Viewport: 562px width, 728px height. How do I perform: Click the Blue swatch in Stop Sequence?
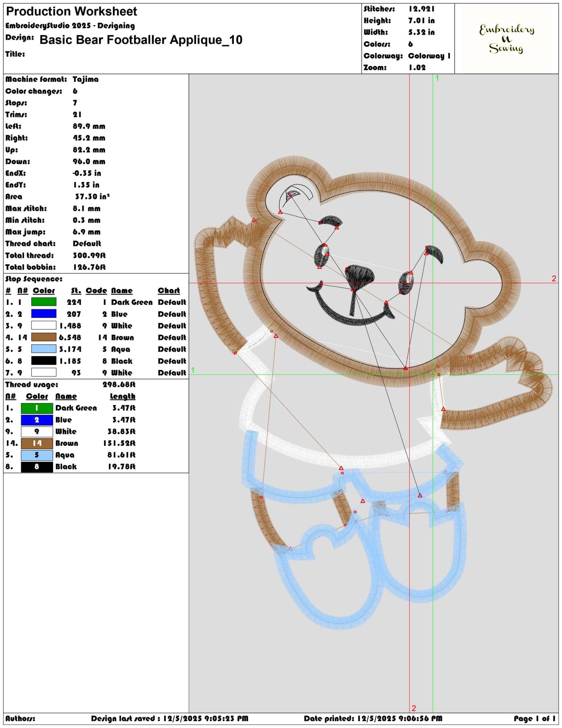click(x=44, y=314)
